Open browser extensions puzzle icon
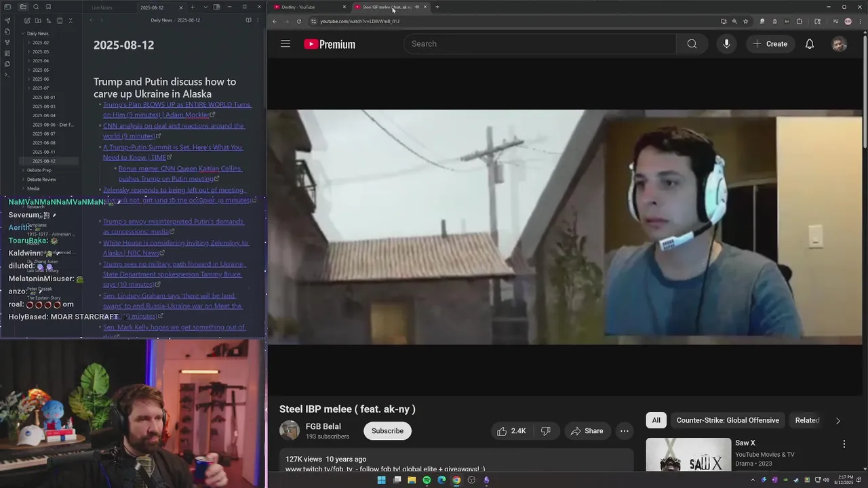This screenshot has height=488, width=868. [x=800, y=21]
